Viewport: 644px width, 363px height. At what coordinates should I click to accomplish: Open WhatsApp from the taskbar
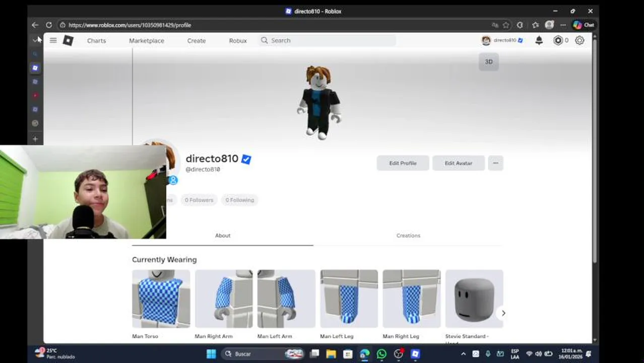tap(381, 354)
